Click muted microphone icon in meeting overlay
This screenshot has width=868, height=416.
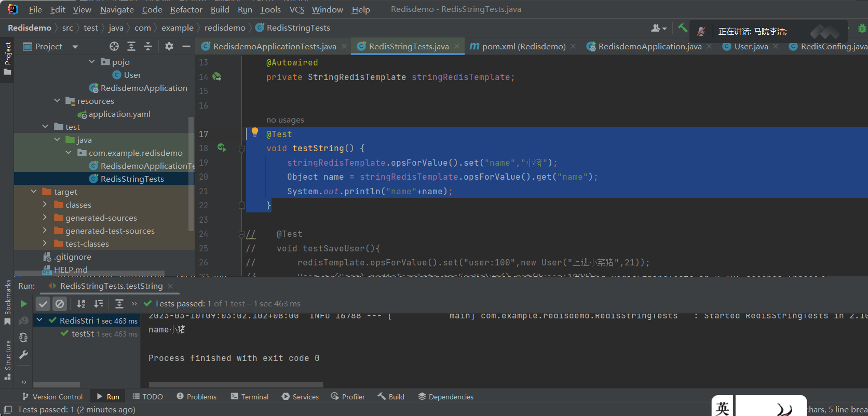pyautogui.click(x=701, y=31)
